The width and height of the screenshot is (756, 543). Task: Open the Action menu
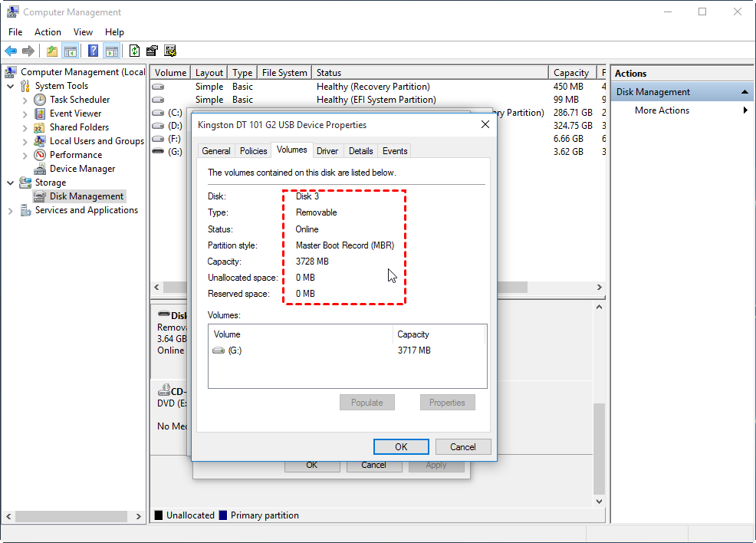click(48, 32)
